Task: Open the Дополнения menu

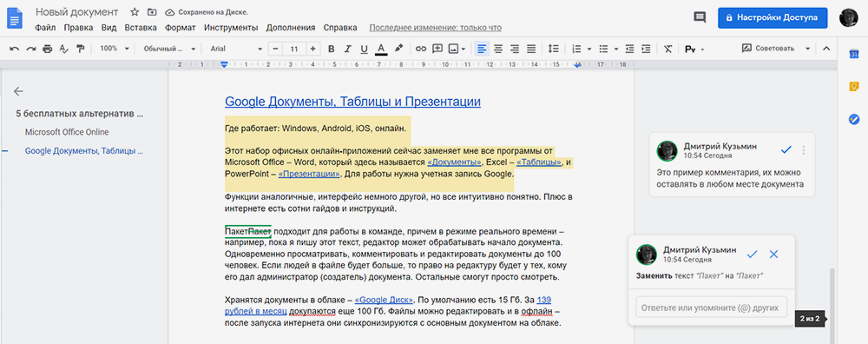Action: coord(291,28)
